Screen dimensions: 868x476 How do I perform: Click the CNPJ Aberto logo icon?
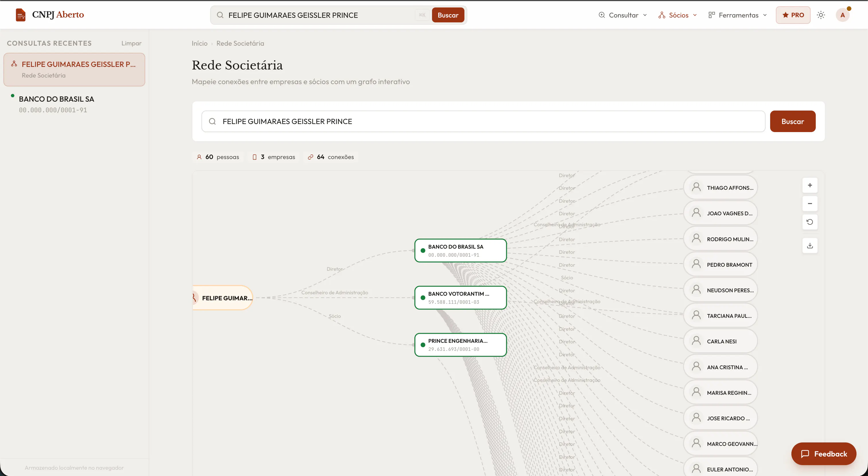[21, 15]
